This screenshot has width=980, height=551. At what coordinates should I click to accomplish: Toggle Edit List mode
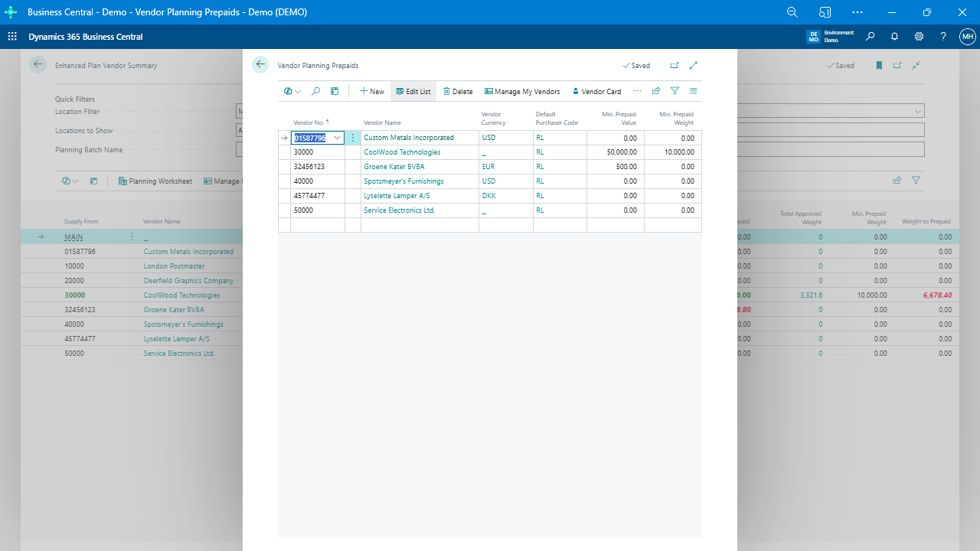pyautogui.click(x=413, y=91)
